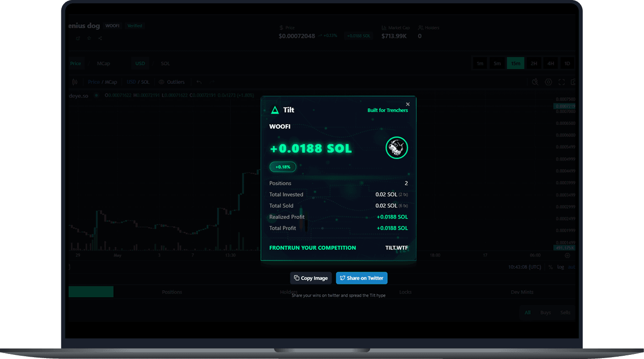Image resolution: width=644 pixels, height=359 pixels.
Task: Open the Holders tab
Action: tap(289, 292)
